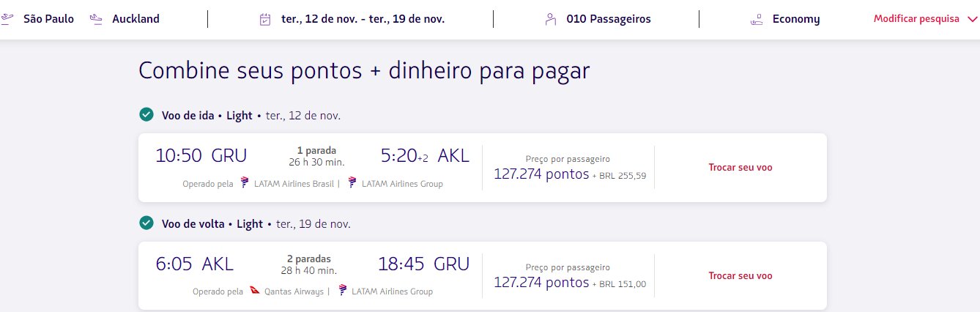Click Modificar pesquisa link
The width and height of the screenshot is (980, 312).
pyautogui.click(x=916, y=19)
